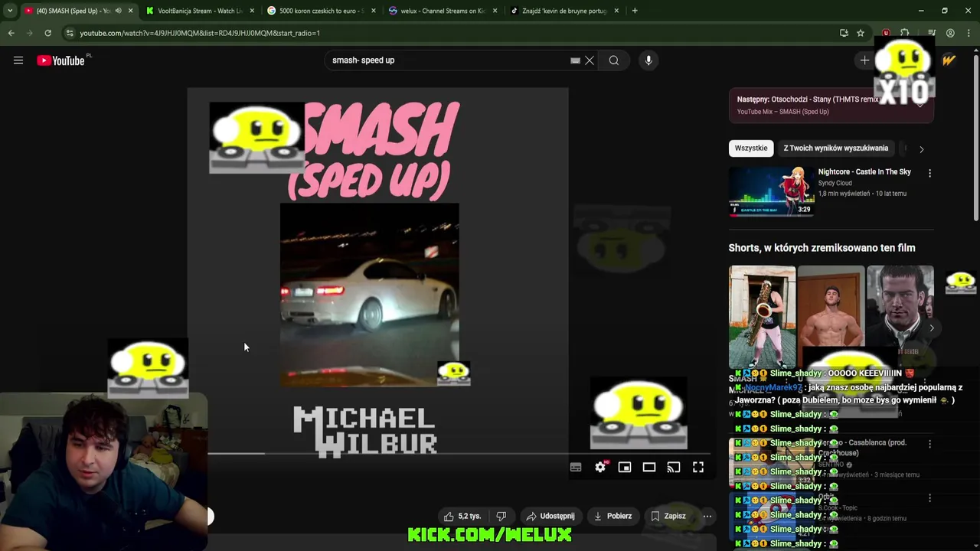Close the VooltBanicja Stream tab
Screen dimensions: 980x551
point(252,11)
